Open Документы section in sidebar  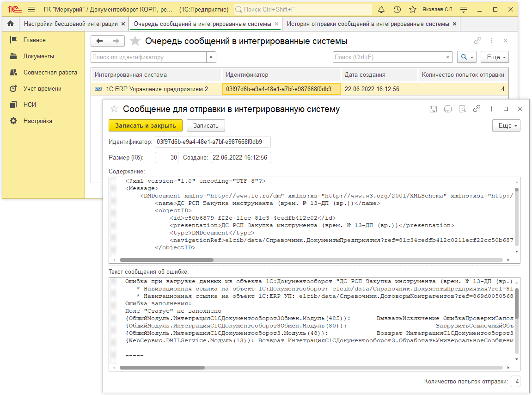(39, 56)
